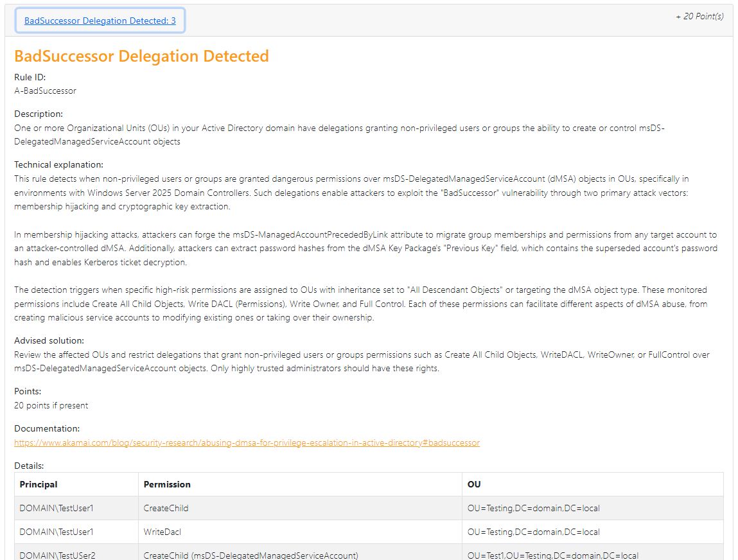Screen dimensions: 738x560
Task: Open the Akamai BadSuccessor documentation link
Action: (x=247, y=442)
